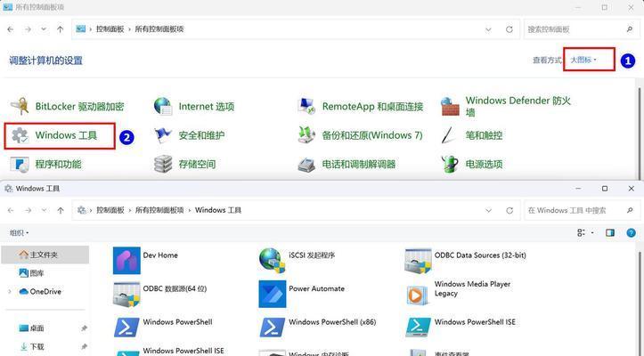Select 图库 in navigation pane
The height and width of the screenshot is (356, 644).
32,273
